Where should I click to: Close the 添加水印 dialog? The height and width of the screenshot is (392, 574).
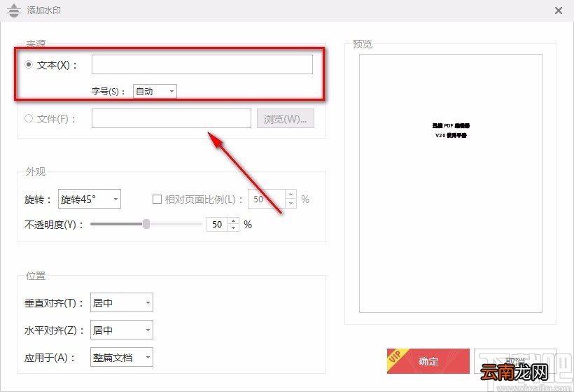(x=559, y=10)
